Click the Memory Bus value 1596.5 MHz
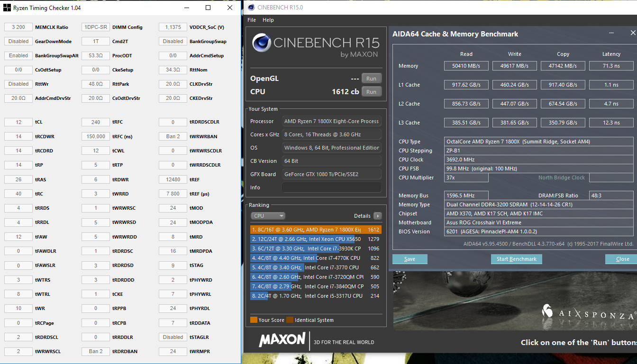Image resolution: width=637 pixels, height=364 pixels. [x=466, y=195]
